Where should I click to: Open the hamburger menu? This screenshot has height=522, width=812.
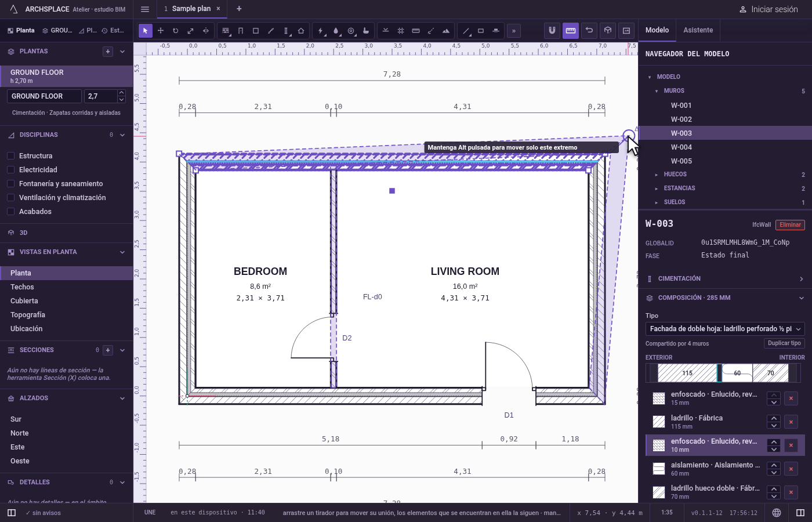[x=145, y=9]
